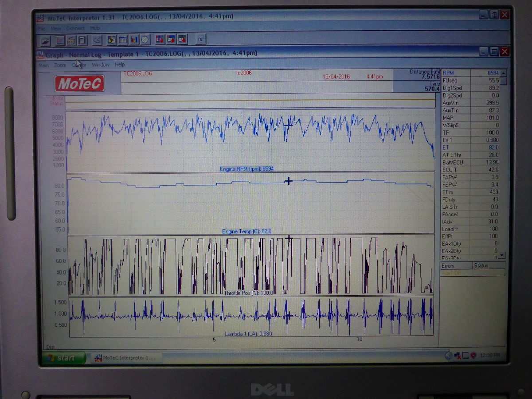The width and height of the screenshot is (532, 399).
Task: Select the FEPW channel row
Action: point(470,184)
